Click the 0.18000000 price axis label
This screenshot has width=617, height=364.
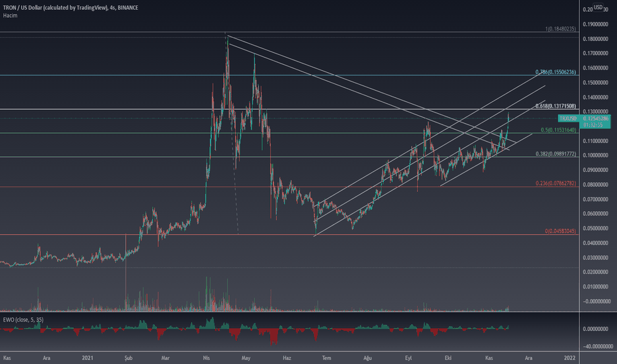point(596,39)
